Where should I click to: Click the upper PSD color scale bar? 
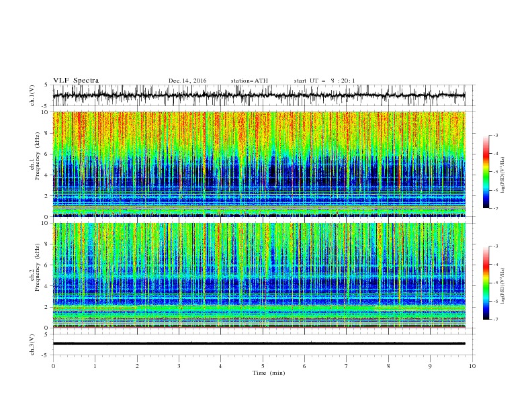[486, 172]
